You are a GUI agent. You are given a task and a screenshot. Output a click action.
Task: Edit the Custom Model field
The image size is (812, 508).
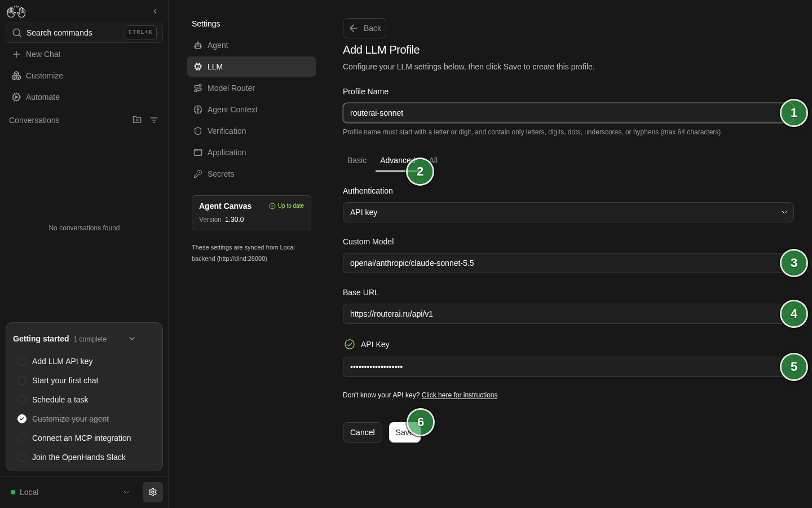point(568,263)
